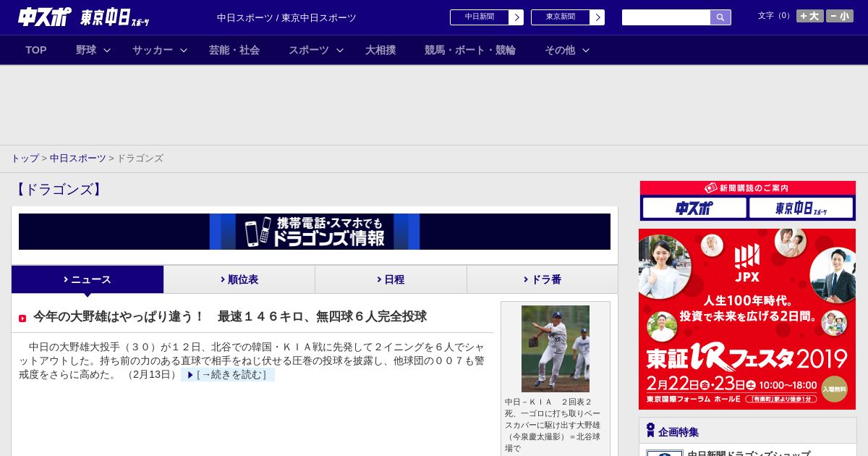Image resolution: width=868 pixels, height=456 pixels.
Task: Click arrow beside 中日新聞 button
Action: [516, 17]
